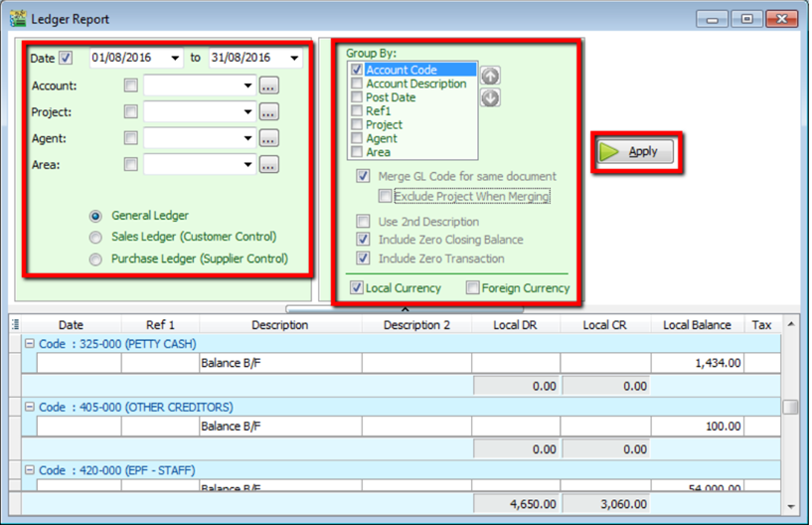
Task: Click the grid vertical scrollbar thumb
Action: pos(790,407)
